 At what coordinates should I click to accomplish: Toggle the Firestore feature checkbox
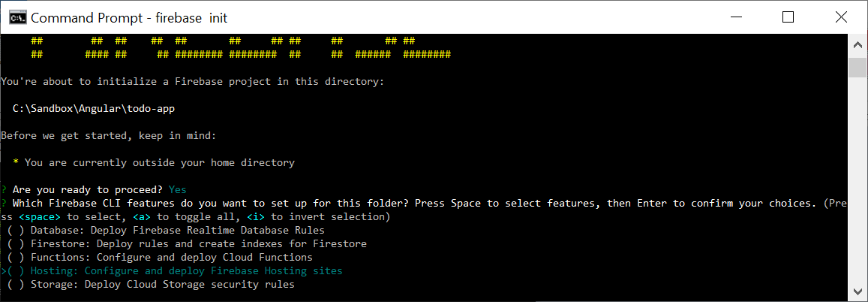16,244
